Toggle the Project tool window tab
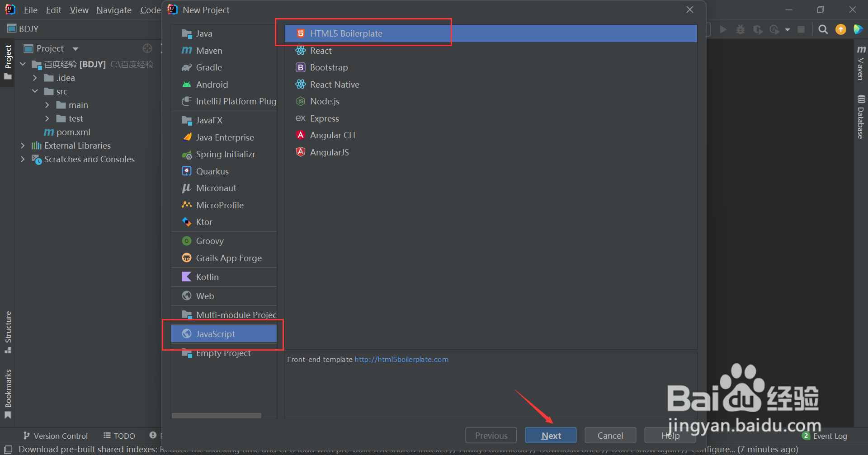The image size is (868, 455). pos(8,62)
